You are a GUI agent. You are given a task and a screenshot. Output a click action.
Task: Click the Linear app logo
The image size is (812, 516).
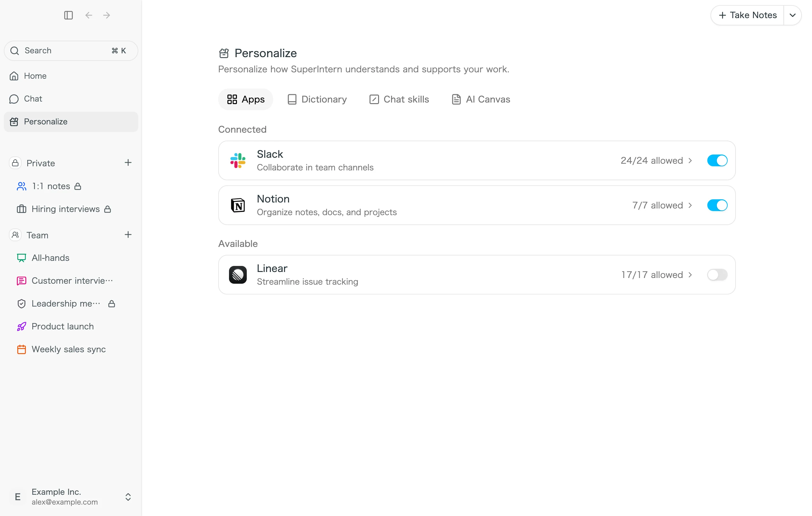[x=238, y=275]
